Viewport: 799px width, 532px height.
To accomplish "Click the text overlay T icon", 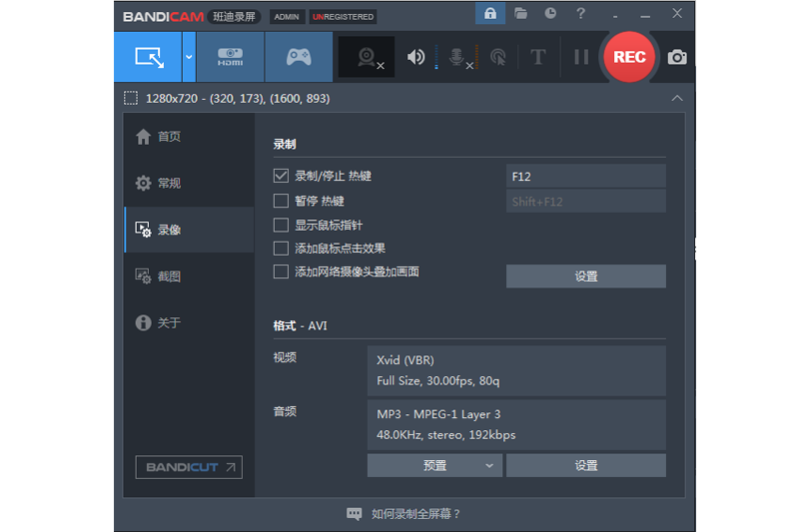I will [537, 57].
